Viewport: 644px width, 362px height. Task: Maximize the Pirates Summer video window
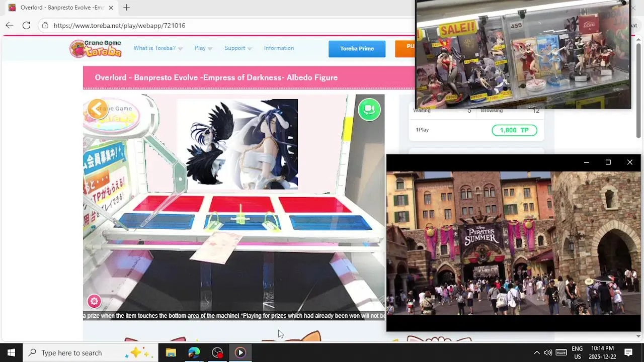click(608, 162)
